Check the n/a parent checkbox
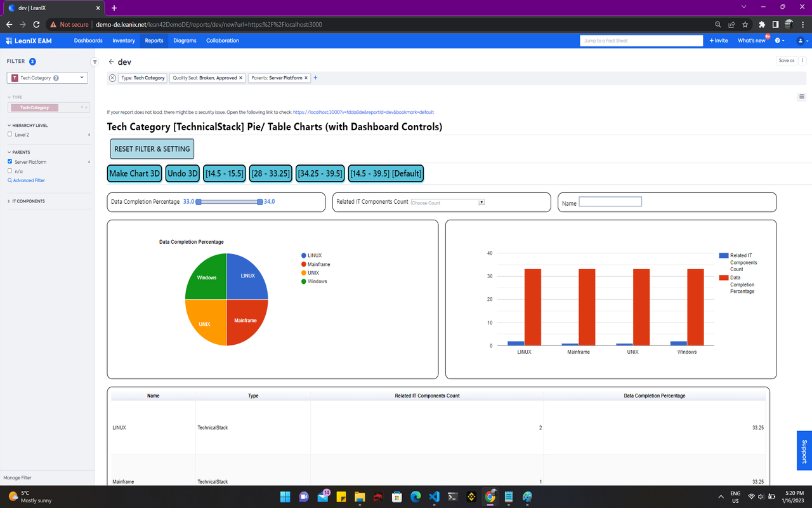Image resolution: width=812 pixels, height=508 pixels. click(10, 171)
